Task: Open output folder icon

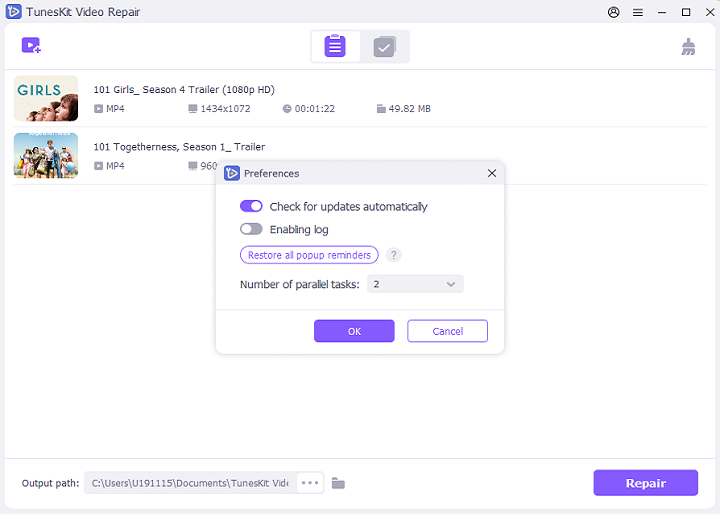Action: click(x=338, y=483)
